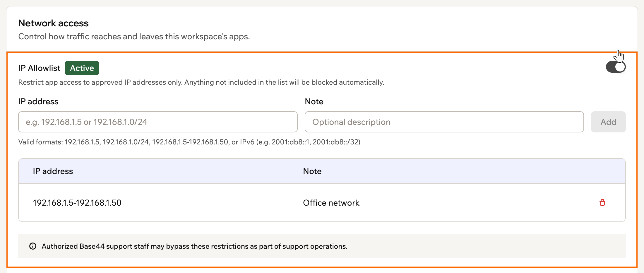Click the Restrict app access description text

click(x=201, y=82)
